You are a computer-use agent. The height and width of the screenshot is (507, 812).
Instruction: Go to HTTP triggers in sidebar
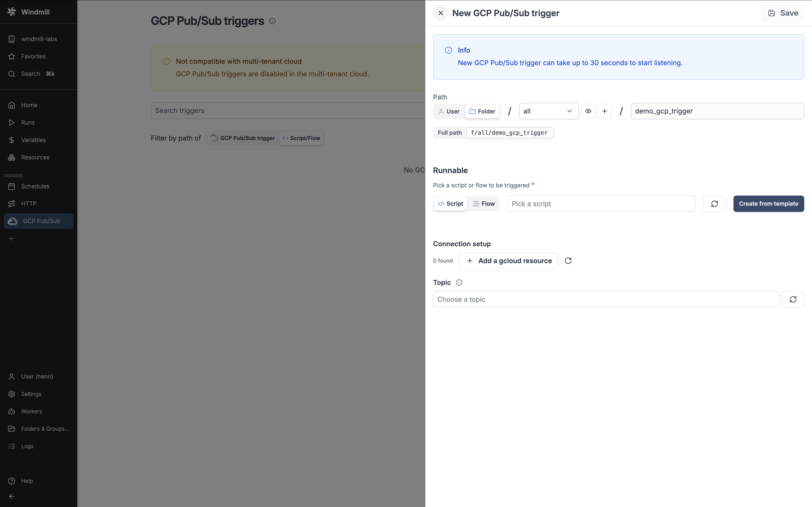pyautogui.click(x=29, y=204)
